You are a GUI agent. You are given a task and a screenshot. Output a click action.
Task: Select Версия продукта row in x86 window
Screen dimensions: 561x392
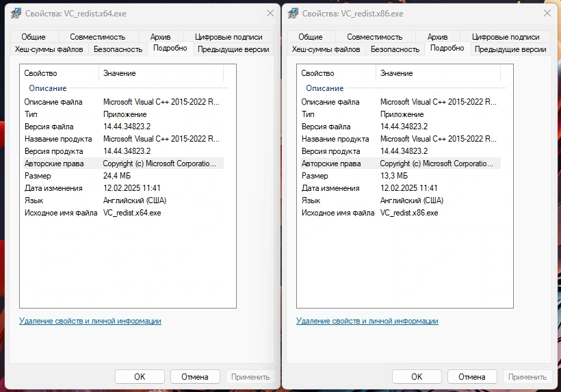[x=400, y=151]
